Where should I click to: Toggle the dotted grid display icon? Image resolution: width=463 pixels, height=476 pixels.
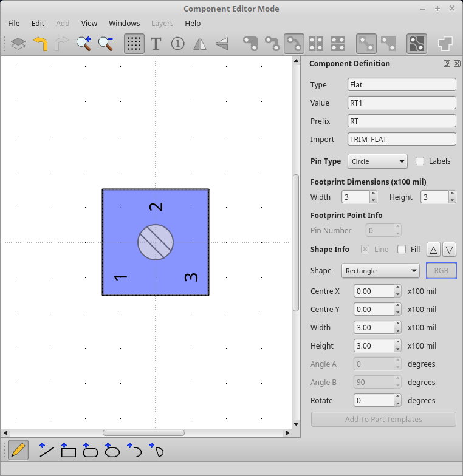click(x=134, y=44)
